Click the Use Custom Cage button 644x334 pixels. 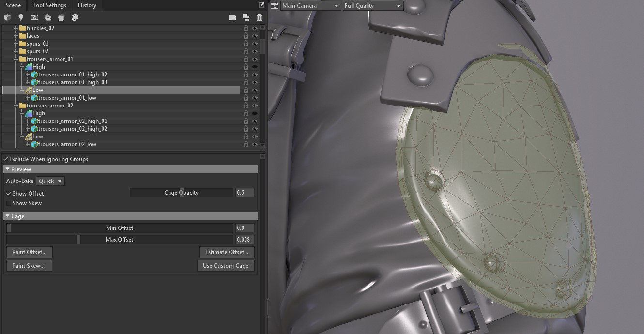tap(226, 266)
